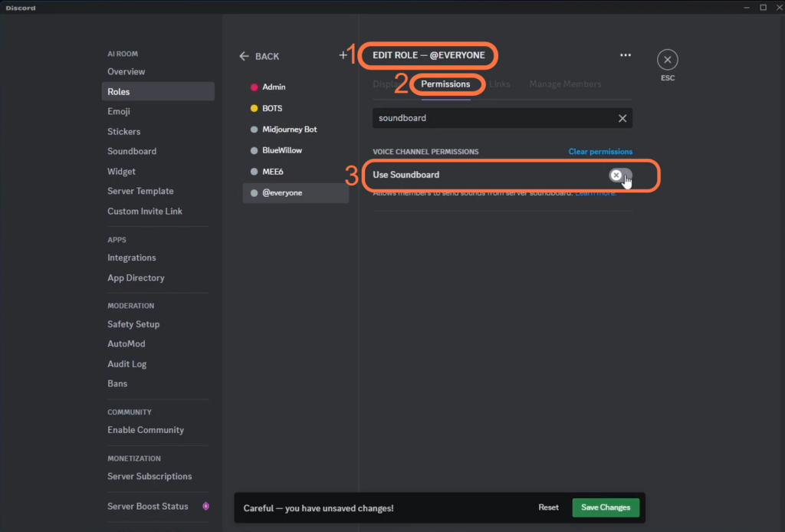
Task: Select the BlueWillow role
Action: 296,150
